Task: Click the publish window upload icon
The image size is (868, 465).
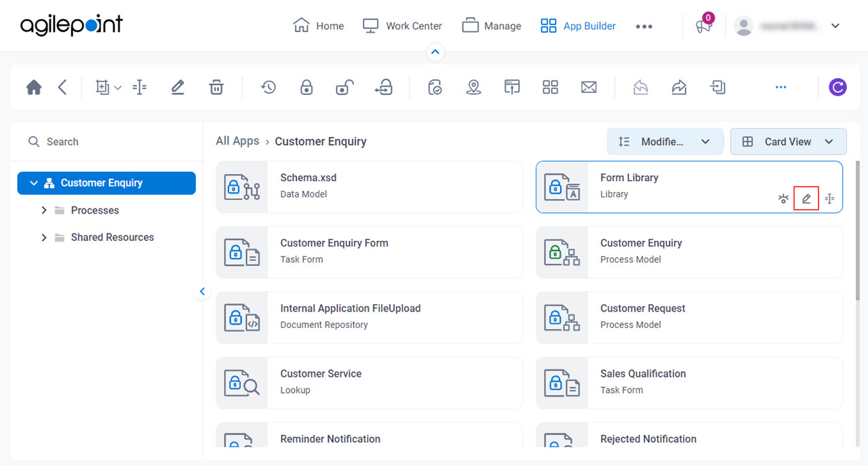Action: coord(512,87)
